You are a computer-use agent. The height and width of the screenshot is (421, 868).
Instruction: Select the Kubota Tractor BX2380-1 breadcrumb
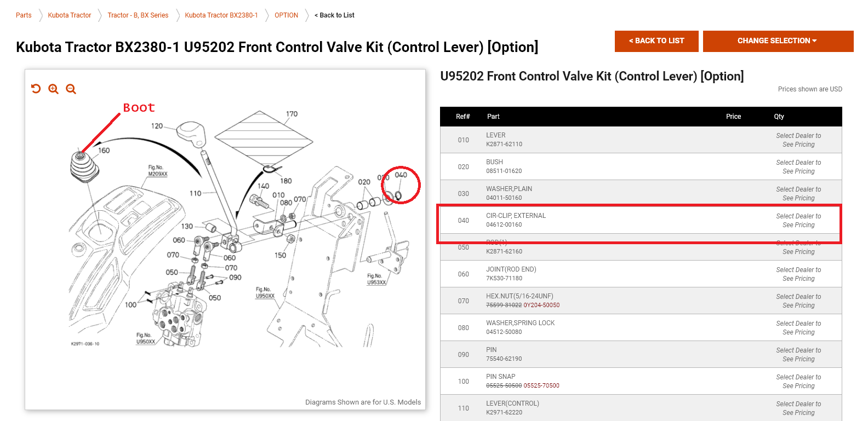tap(221, 15)
